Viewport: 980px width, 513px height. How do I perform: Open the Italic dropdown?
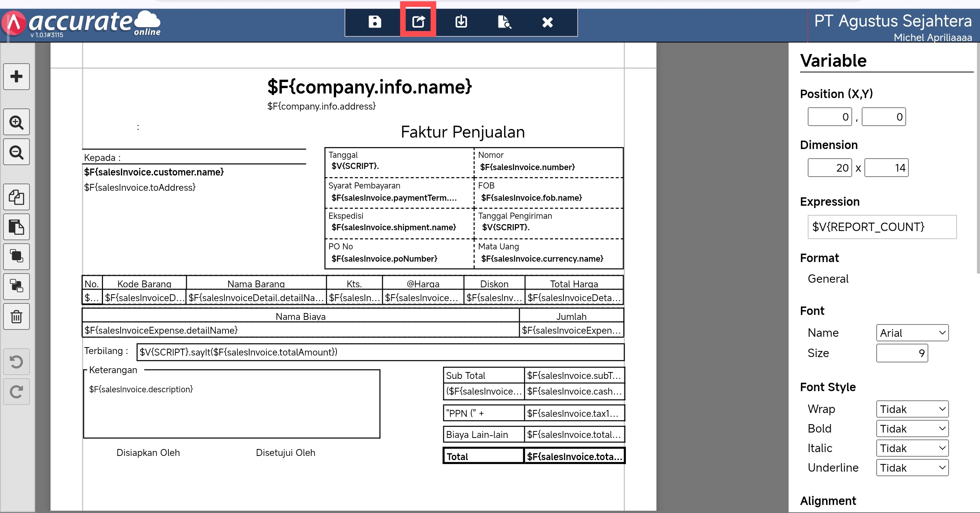(x=912, y=448)
